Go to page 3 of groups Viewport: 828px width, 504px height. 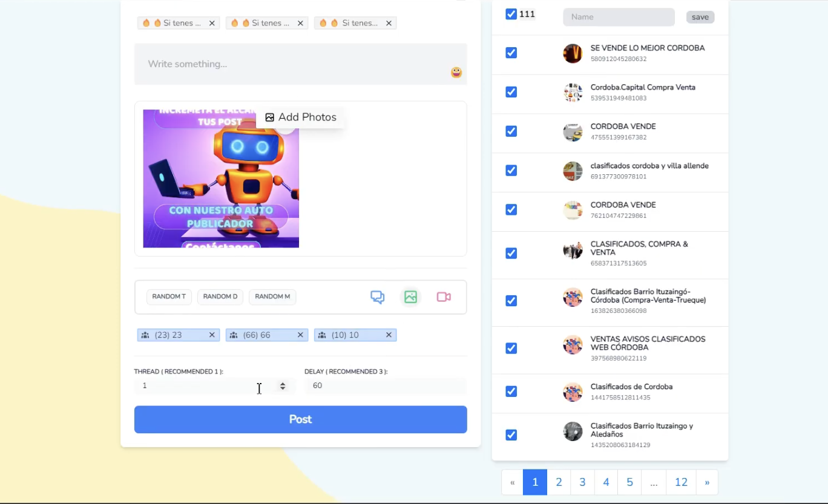tap(582, 482)
